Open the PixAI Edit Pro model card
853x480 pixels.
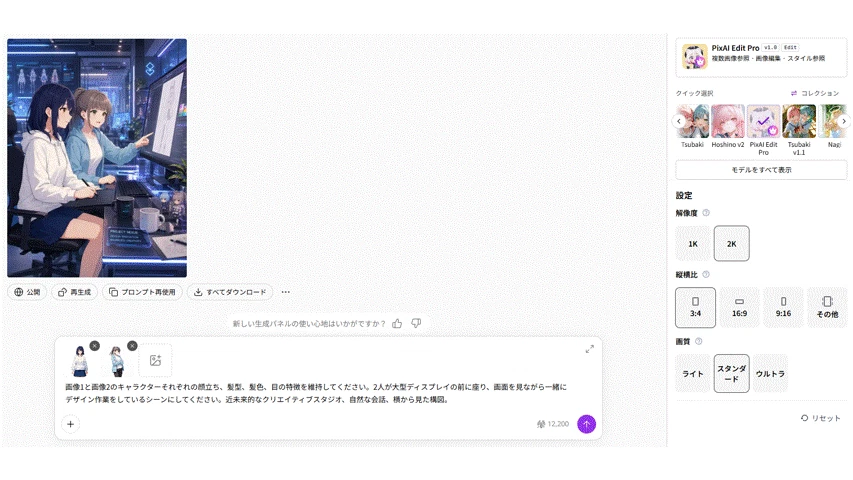pos(761,57)
